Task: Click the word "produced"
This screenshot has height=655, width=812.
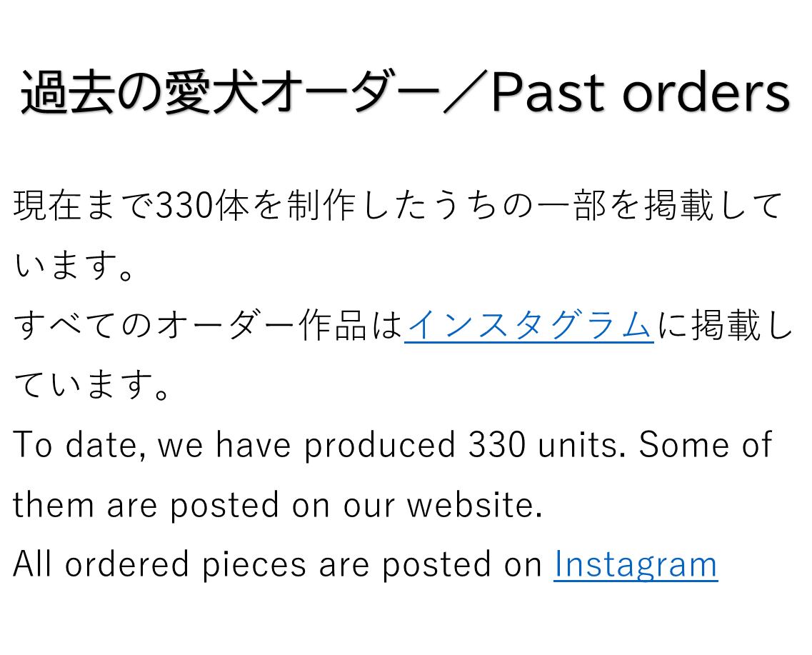Action: [x=380, y=446]
